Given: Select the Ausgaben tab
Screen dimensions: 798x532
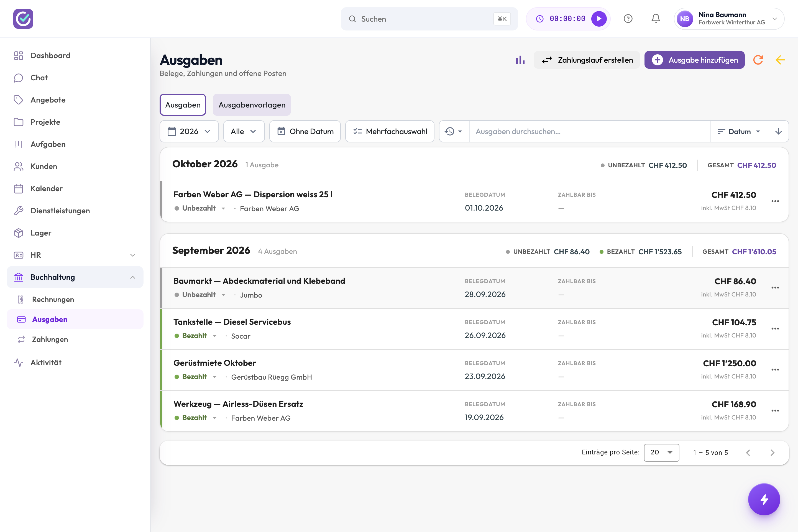Looking at the screenshot, I should pos(183,105).
